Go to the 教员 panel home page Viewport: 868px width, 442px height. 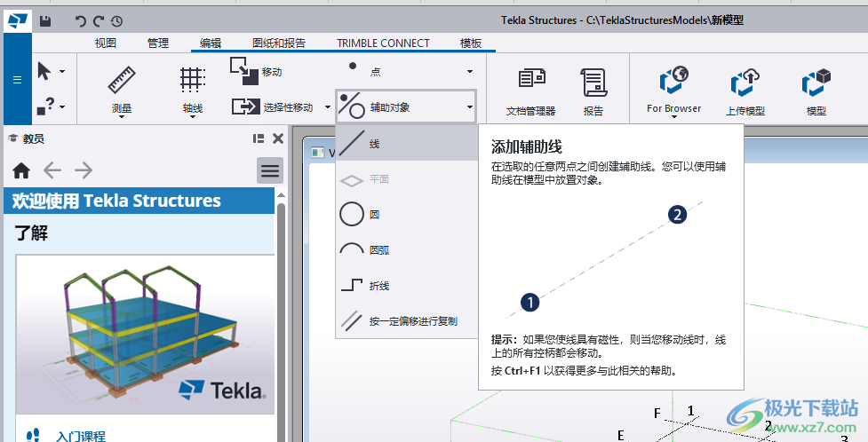[x=21, y=170]
